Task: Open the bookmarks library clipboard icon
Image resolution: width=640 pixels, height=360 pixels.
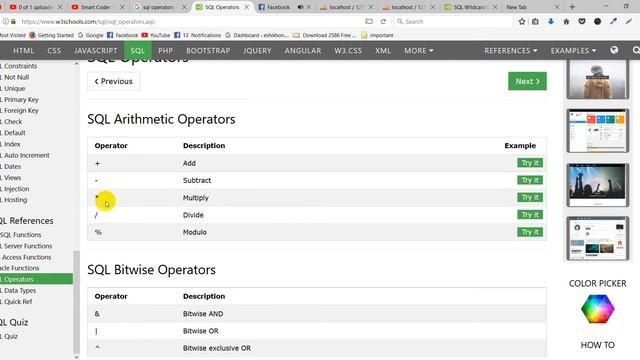Action: click(535, 22)
